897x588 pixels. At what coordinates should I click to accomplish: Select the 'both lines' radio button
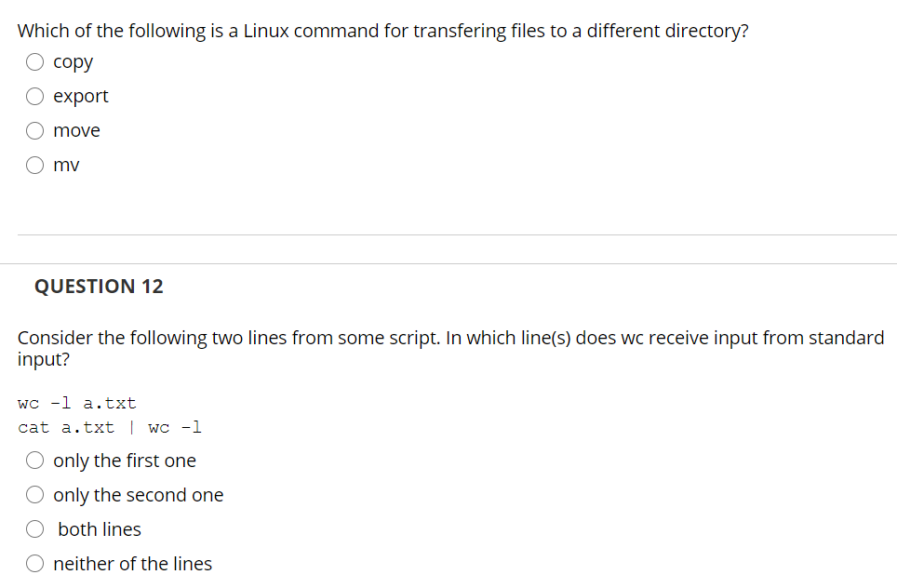(34, 530)
